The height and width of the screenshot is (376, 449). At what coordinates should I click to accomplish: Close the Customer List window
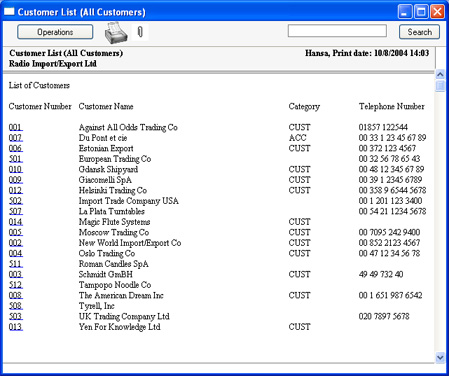437,12
